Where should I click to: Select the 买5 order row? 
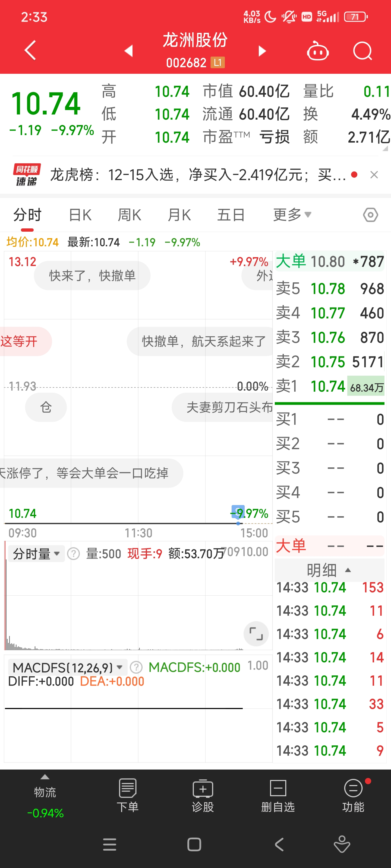click(330, 517)
